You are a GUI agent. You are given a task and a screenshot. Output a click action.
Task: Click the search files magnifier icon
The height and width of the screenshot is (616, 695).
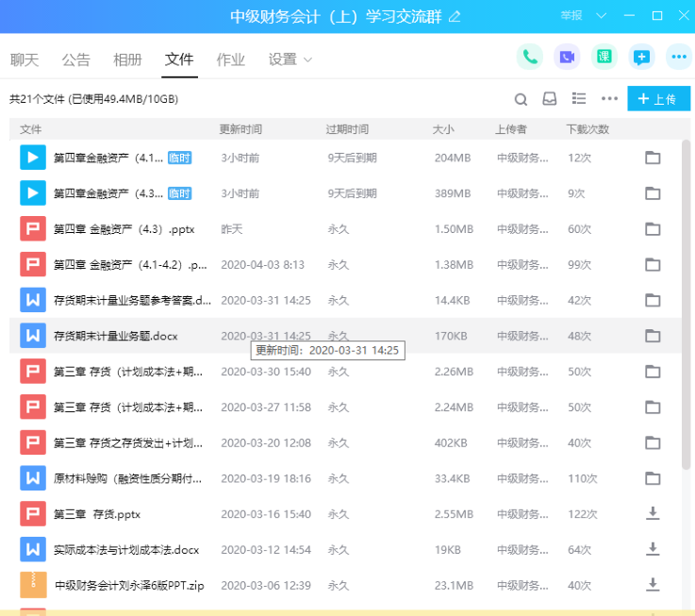(521, 99)
